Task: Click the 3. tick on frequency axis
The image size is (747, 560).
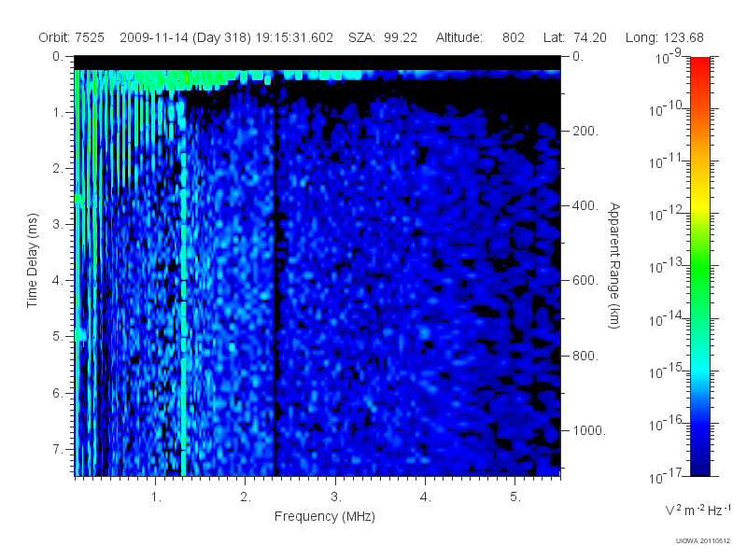Action: point(336,497)
